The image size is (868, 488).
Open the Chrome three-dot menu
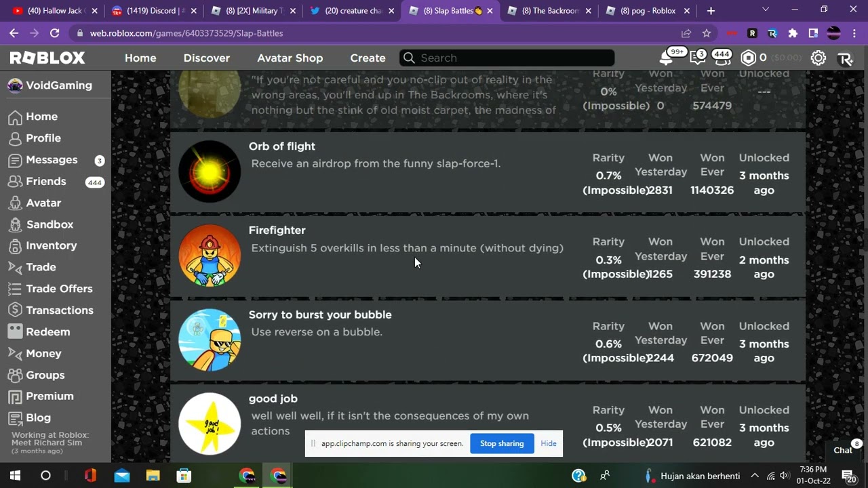coord(854,33)
